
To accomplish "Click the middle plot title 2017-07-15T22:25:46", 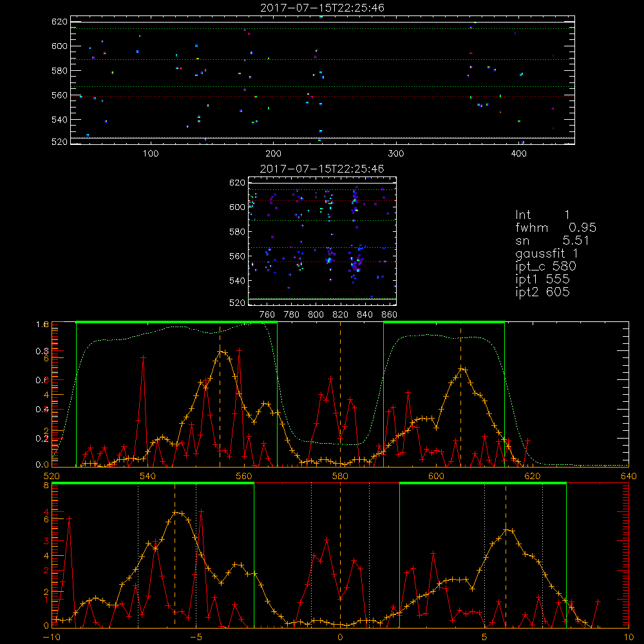I will click(323, 169).
